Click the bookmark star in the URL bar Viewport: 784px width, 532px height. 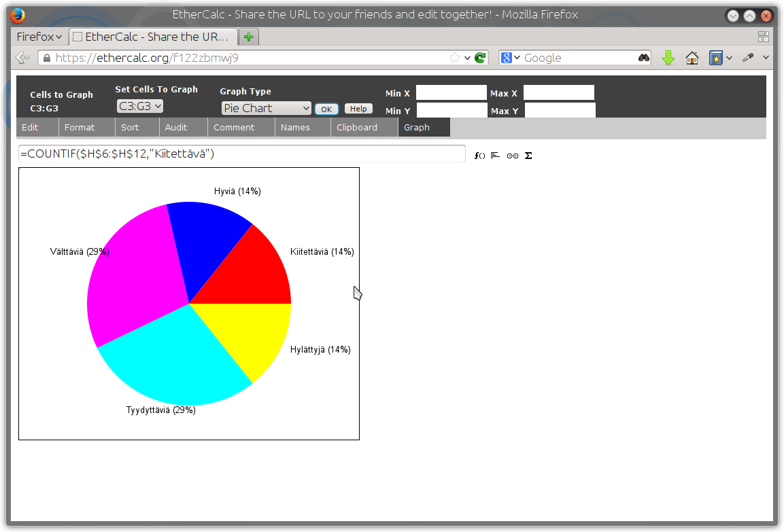454,58
